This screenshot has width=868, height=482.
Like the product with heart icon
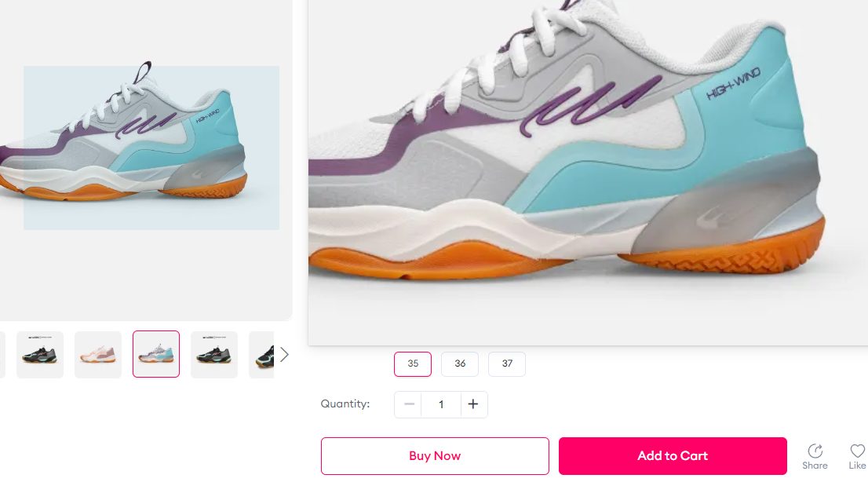pyautogui.click(x=858, y=451)
